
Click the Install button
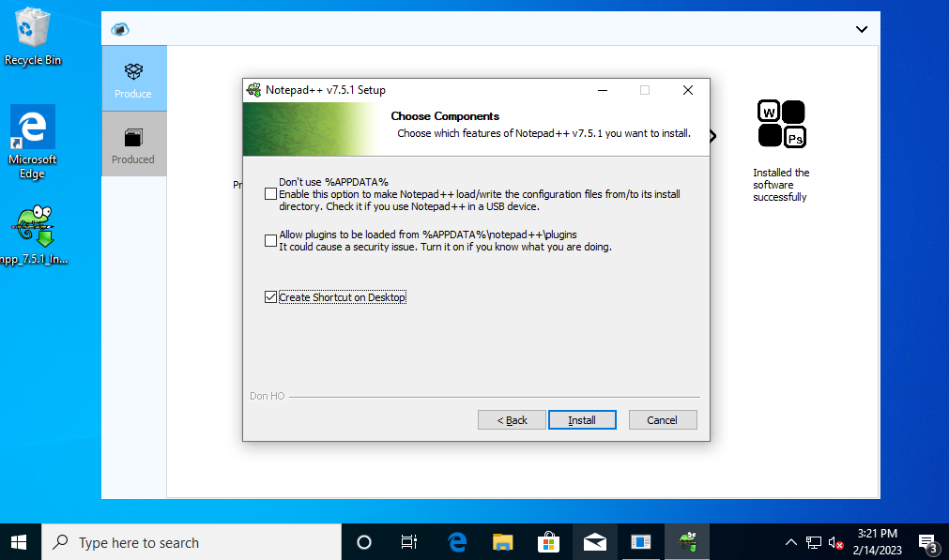click(582, 419)
